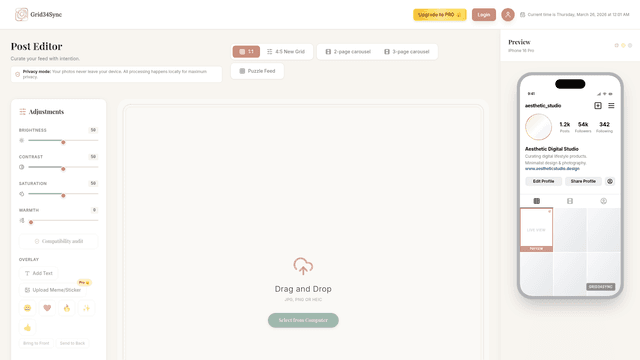
Task: Choose the 2-page carousel option
Action: click(x=348, y=51)
